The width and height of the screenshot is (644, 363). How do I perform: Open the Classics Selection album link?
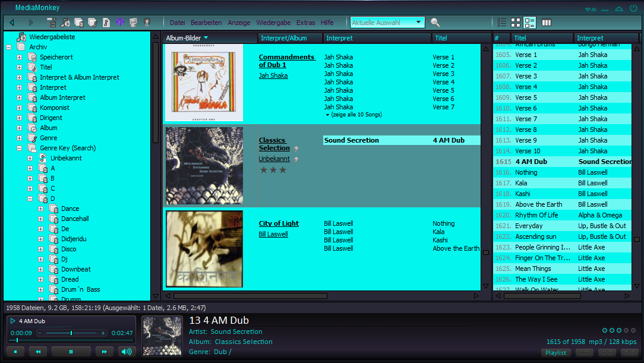[x=274, y=144]
